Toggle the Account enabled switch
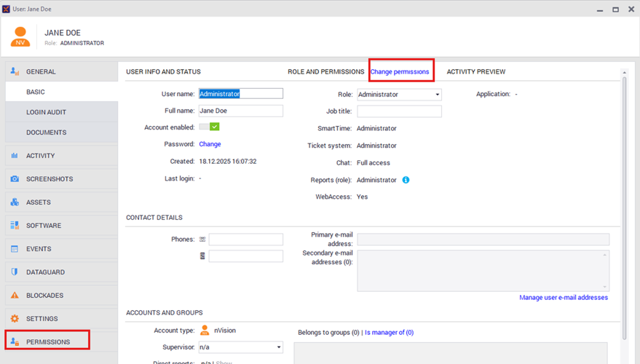The height and width of the screenshot is (364, 640). (x=210, y=127)
